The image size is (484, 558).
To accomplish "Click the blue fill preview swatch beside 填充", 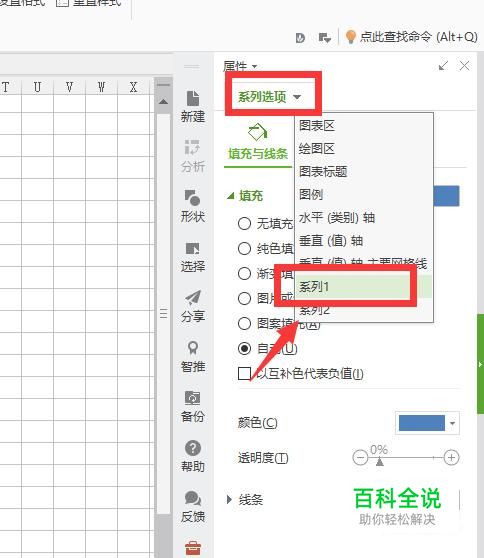I will [447, 196].
